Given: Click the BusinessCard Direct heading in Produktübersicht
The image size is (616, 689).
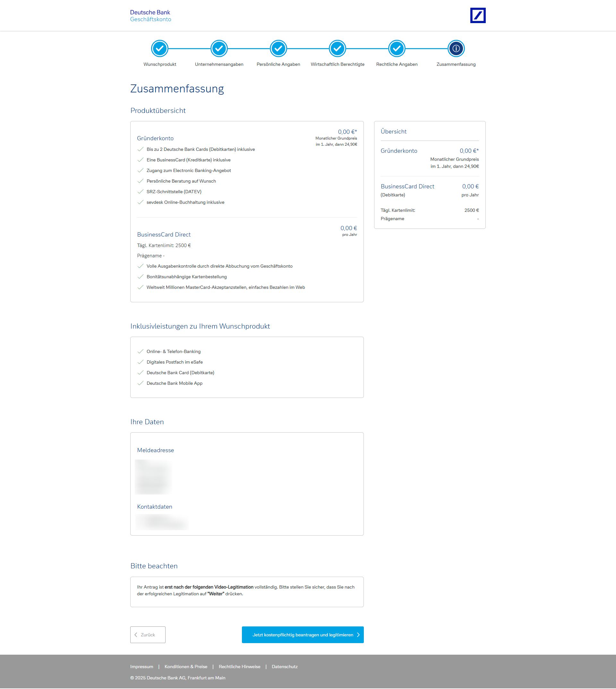Looking at the screenshot, I should click(164, 235).
